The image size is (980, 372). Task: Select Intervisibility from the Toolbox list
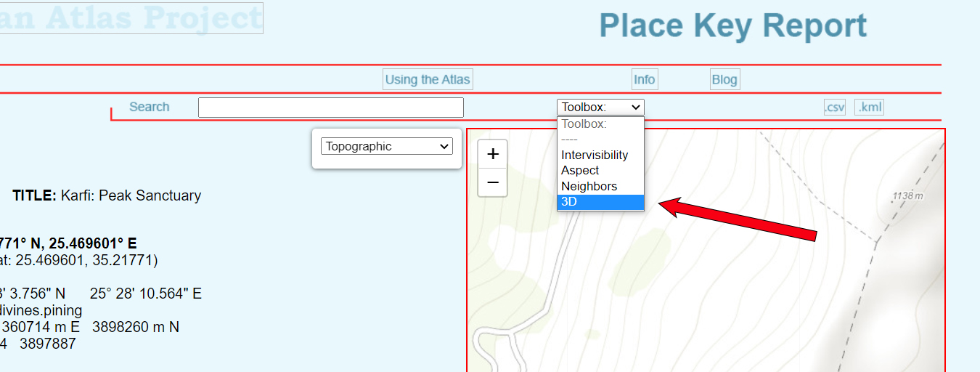(595, 155)
